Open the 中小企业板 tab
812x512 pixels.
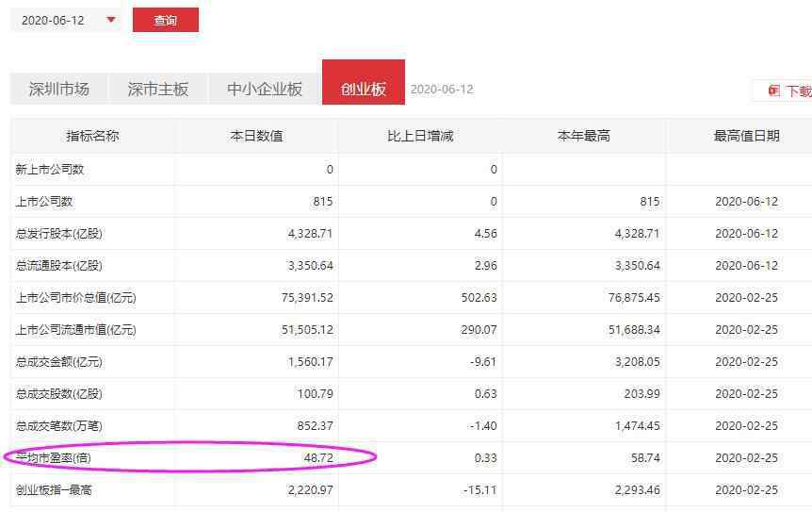point(265,90)
